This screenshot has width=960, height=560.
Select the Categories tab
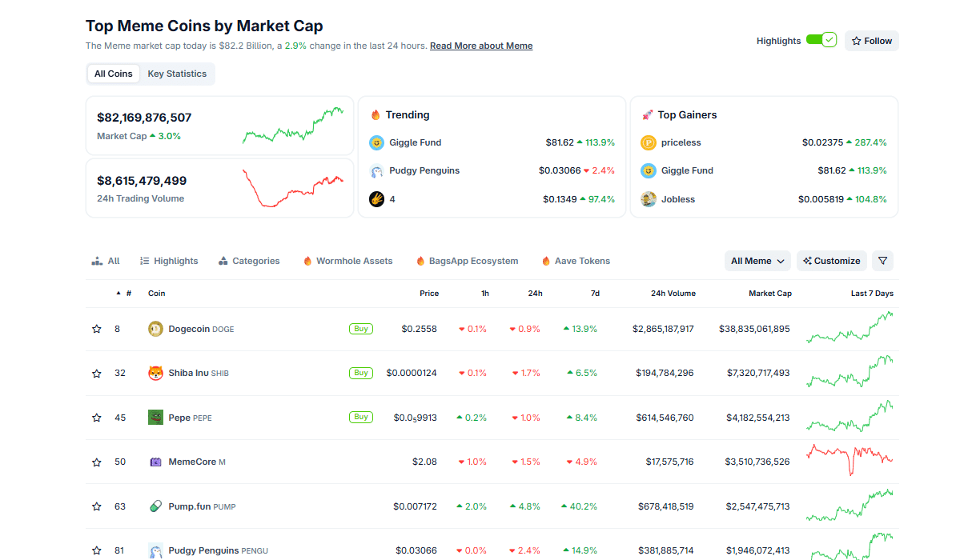(249, 261)
